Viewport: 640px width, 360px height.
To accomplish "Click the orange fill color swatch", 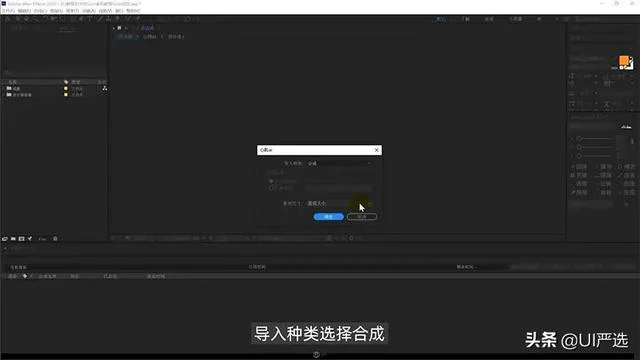I will [623, 61].
